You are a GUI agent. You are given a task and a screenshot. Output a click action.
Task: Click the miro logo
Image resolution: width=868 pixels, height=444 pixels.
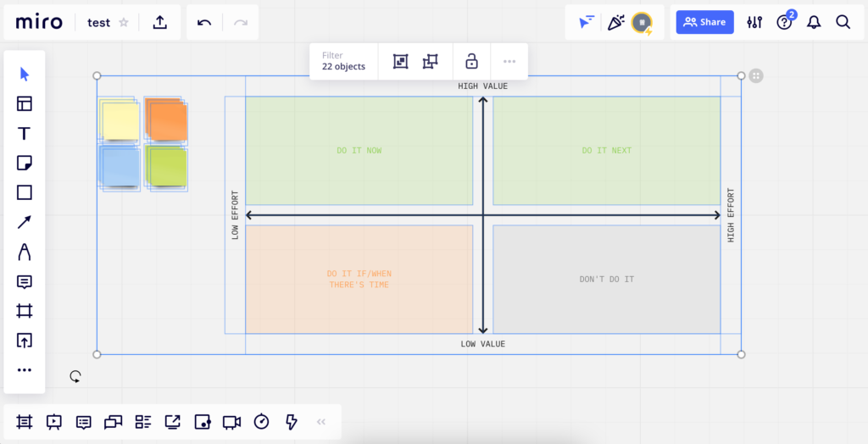(39, 22)
